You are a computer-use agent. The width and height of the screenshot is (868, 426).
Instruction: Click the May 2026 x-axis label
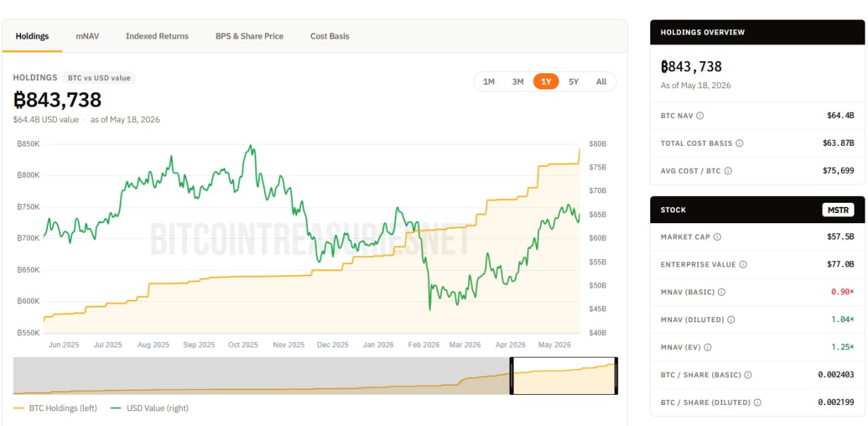pyautogui.click(x=555, y=345)
